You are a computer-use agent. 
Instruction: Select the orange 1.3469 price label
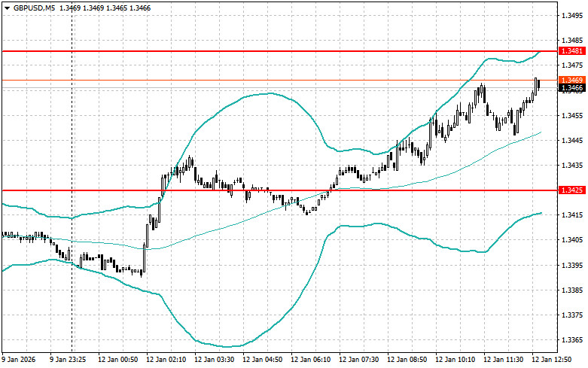572,81
